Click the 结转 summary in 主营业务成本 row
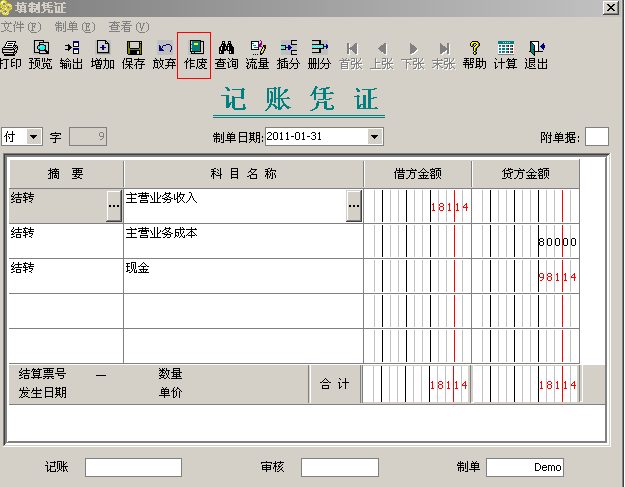625x487 pixels. coord(66,241)
